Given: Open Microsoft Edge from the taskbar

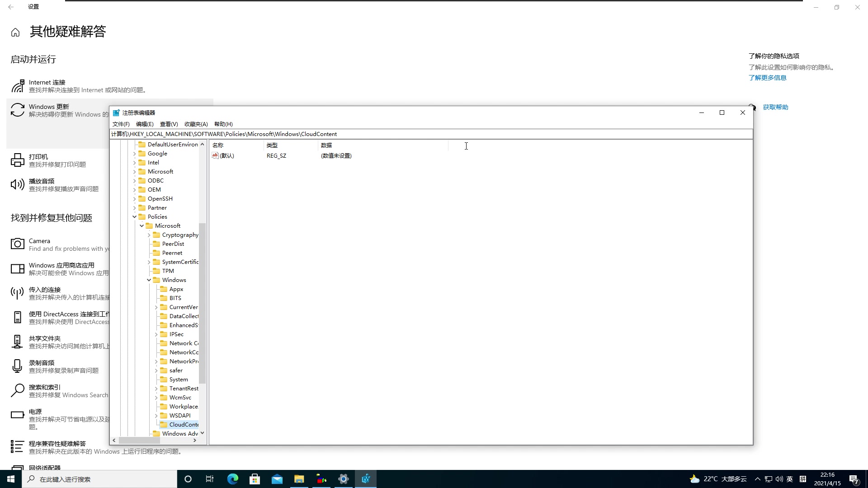Looking at the screenshot, I should [233, 479].
